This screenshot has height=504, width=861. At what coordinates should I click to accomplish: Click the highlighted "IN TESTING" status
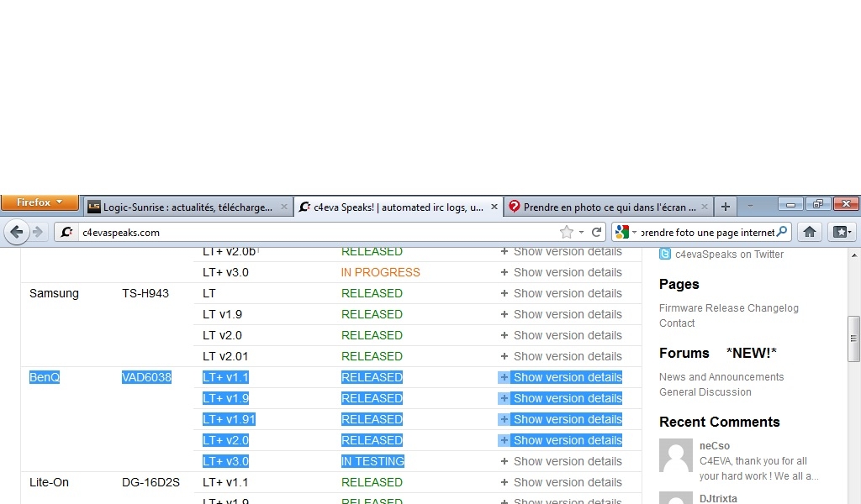(x=372, y=461)
